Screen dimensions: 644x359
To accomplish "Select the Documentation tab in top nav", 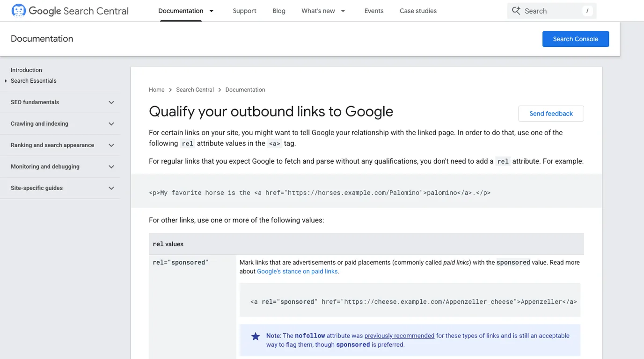I will tap(181, 11).
